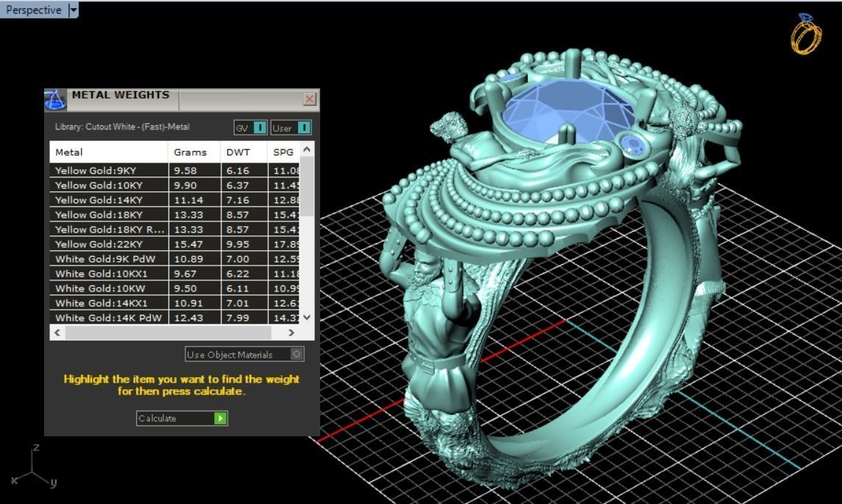Click the Calculate button
Image resolution: width=842 pixels, height=504 pixels.
click(182, 418)
